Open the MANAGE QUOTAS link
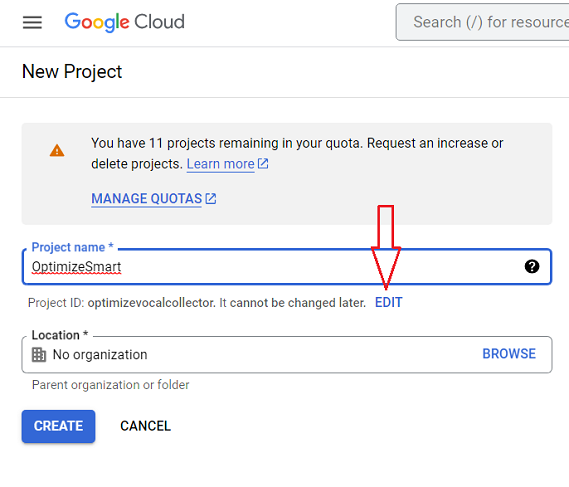The height and width of the screenshot is (487, 569). [146, 199]
